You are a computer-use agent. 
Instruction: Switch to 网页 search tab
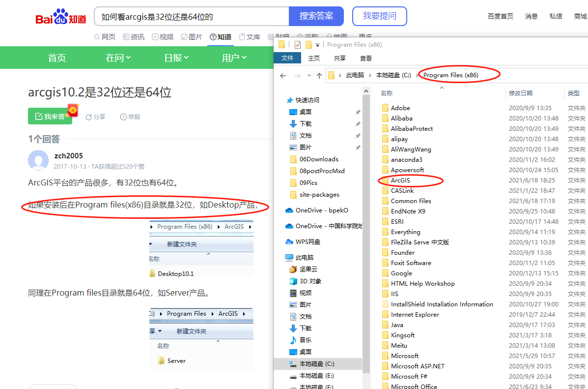[105, 37]
